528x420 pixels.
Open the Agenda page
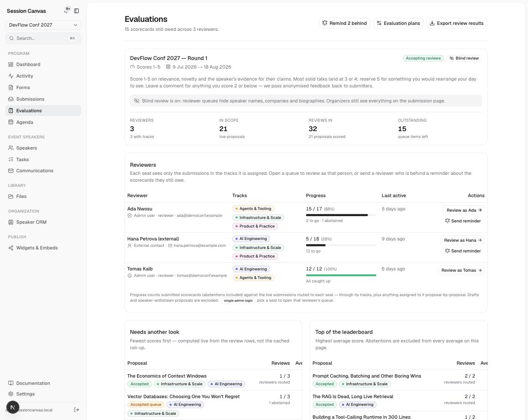click(43, 122)
